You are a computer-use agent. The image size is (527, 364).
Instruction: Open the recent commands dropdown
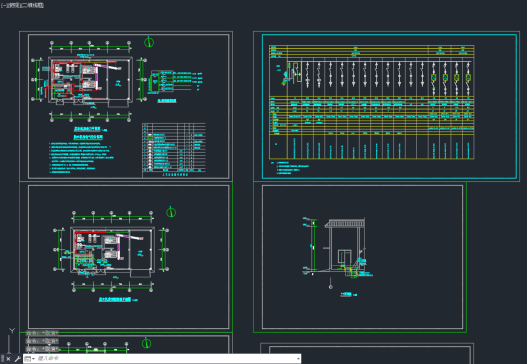[x=30, y=359]
